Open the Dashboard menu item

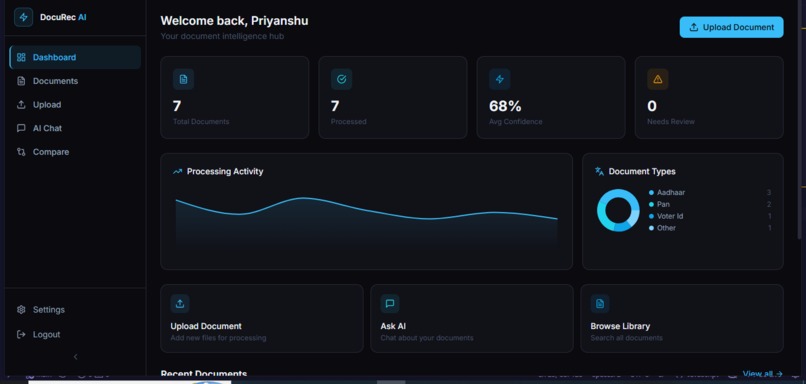coord(75,57)
